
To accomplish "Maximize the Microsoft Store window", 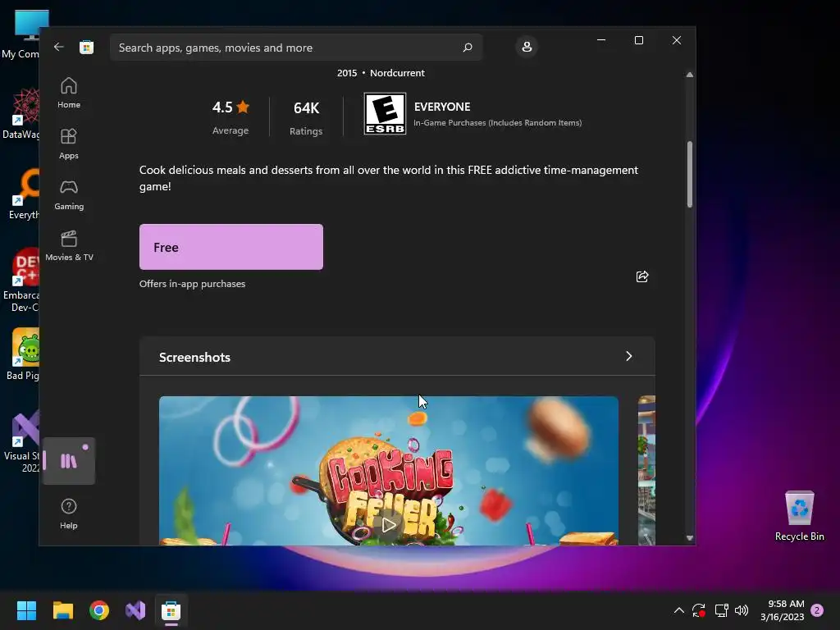I will 638,40.
